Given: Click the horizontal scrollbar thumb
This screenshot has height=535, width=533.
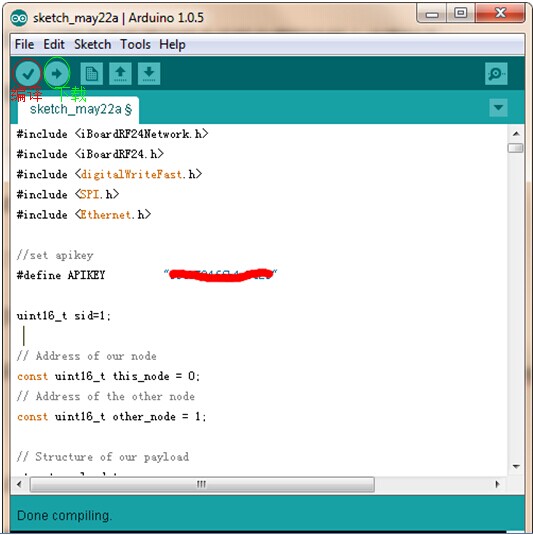Looking at the screenshot, I should tap(202, 484).
